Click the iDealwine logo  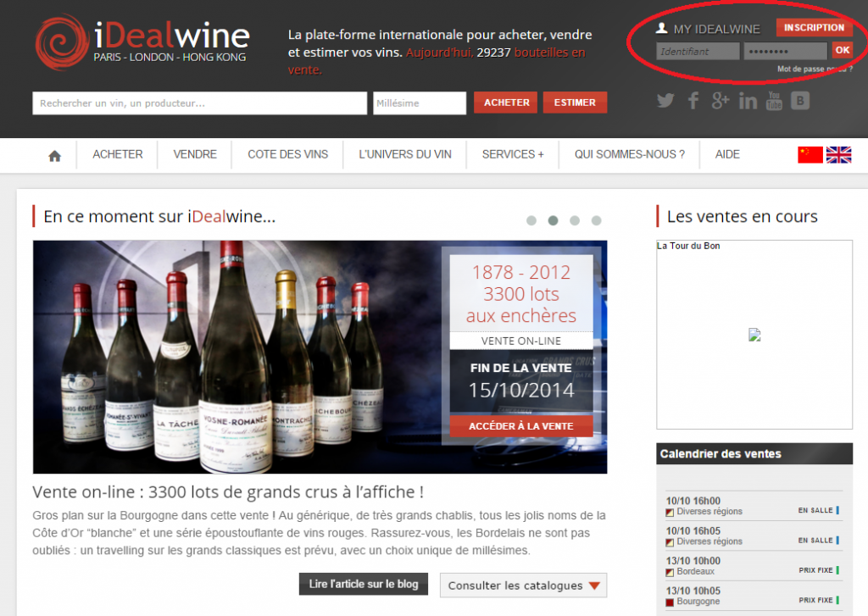point(142,42)
